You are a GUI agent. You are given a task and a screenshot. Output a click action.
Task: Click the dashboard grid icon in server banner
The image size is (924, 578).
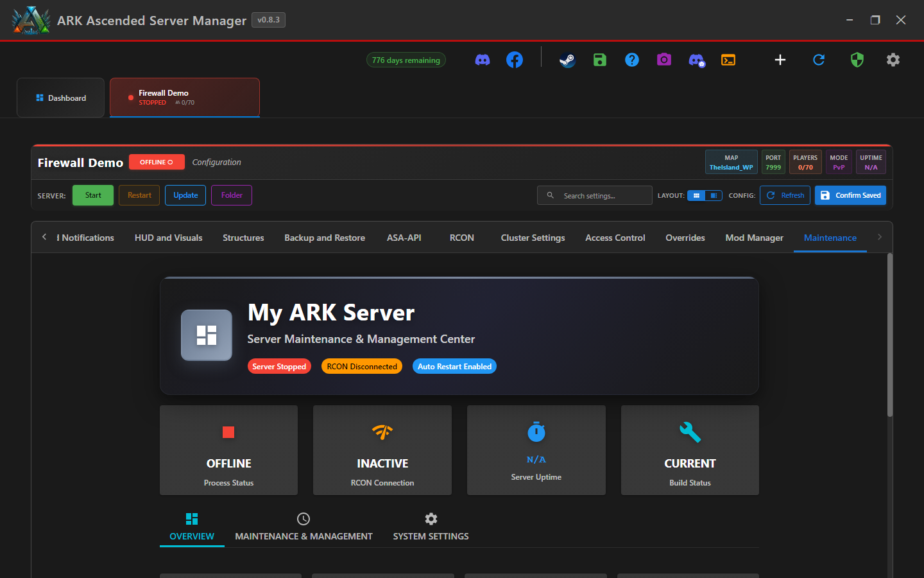(207, 335)
